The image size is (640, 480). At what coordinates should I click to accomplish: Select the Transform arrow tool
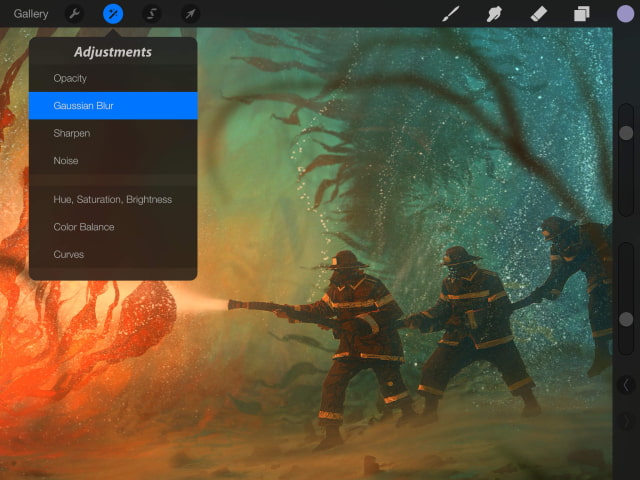click(190, 14)
